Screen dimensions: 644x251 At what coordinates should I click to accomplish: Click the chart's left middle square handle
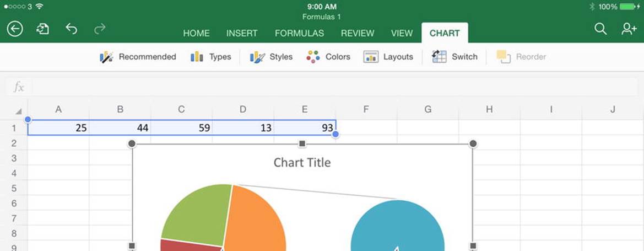click(x=132, y=246)
